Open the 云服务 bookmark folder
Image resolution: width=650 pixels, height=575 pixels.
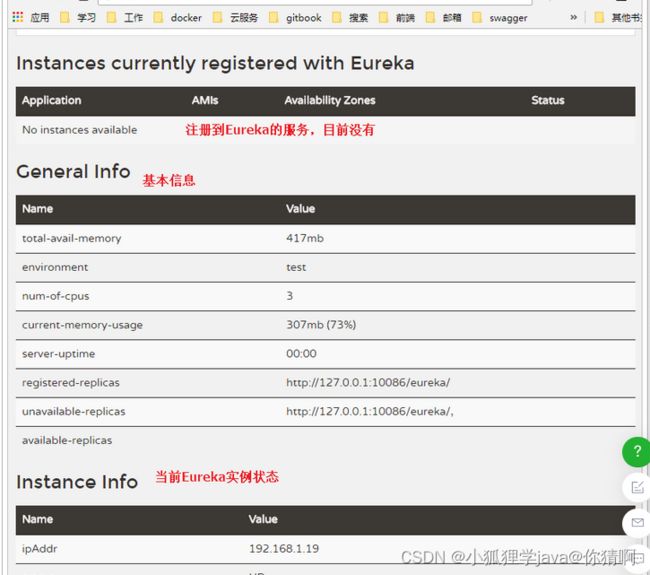tap(235, 17)
